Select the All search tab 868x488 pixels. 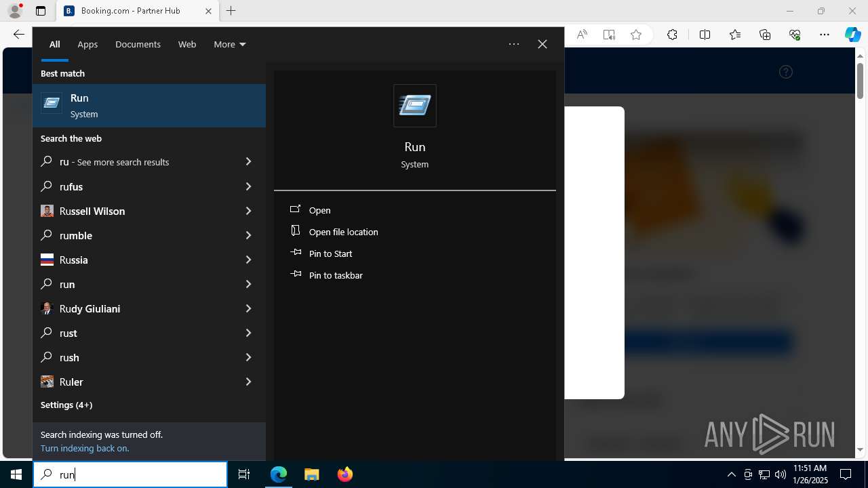coord(55,44)
